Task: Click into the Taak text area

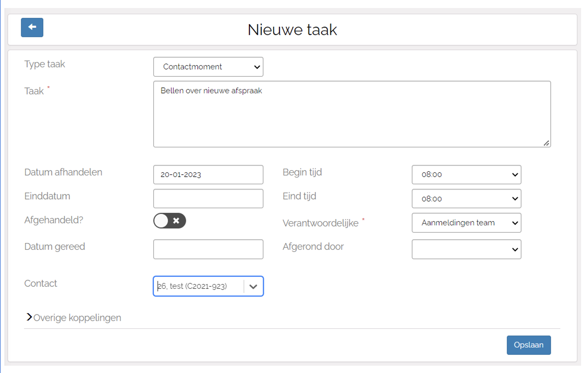Action: coord(351,114)
